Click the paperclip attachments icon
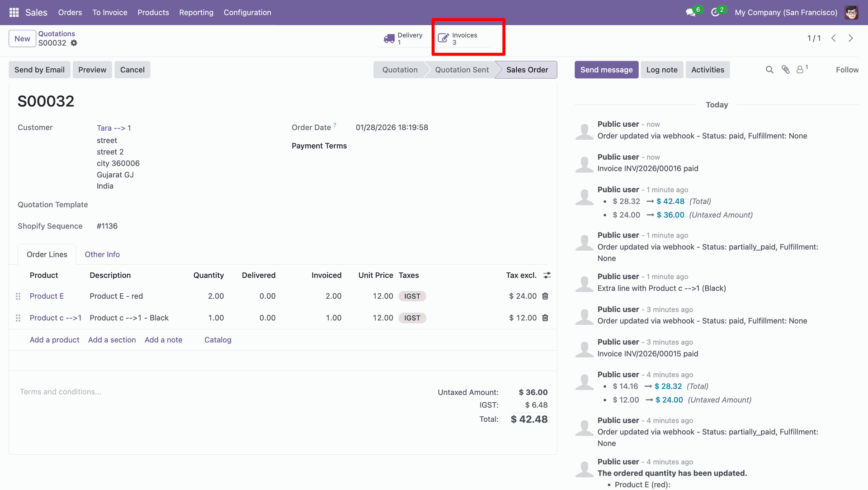 786,70
